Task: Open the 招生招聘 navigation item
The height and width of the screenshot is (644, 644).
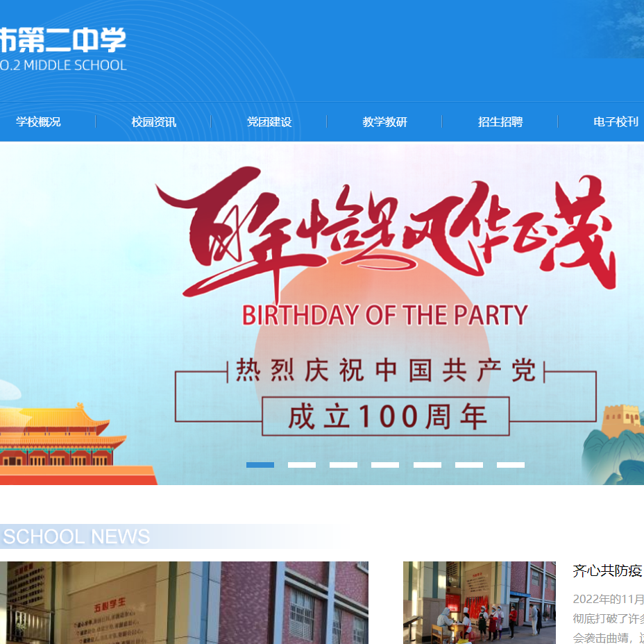Action: tap(500, 121)
